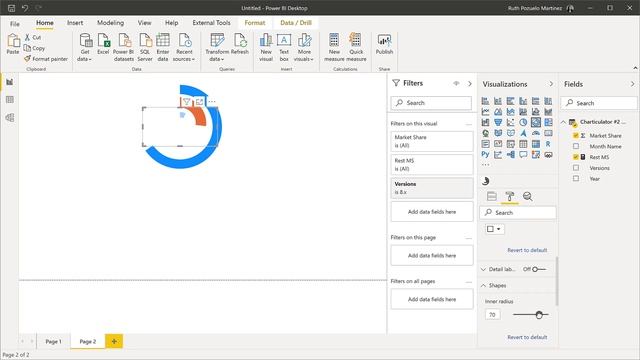The image size is (640, 360).
Task: Open the More visuals dropdown
Action: (304, 47)
